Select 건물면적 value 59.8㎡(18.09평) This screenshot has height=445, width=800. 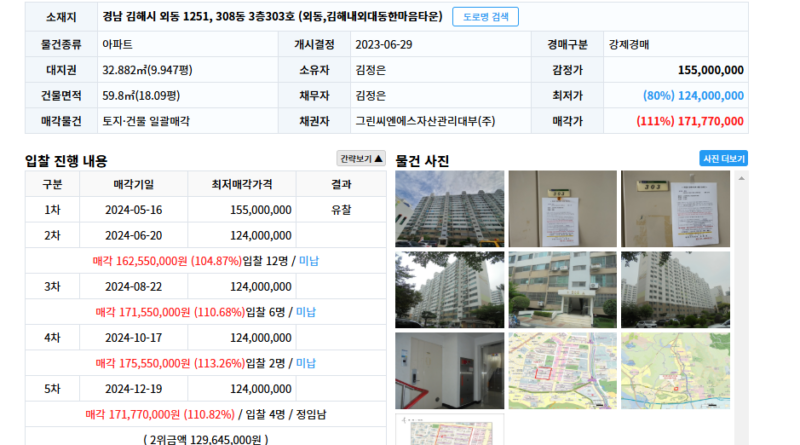coord(141,95)
